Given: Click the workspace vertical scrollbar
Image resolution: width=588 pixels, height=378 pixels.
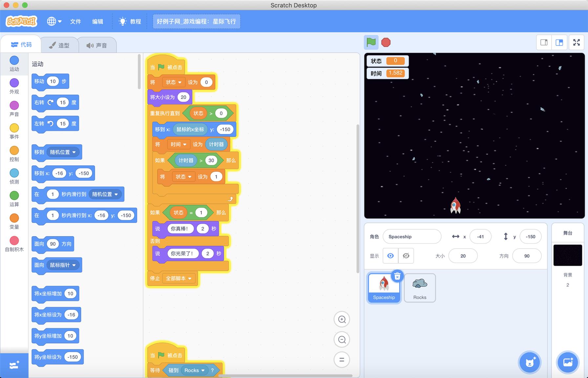Looking at the screenshot, I should [x=358, y=198].
